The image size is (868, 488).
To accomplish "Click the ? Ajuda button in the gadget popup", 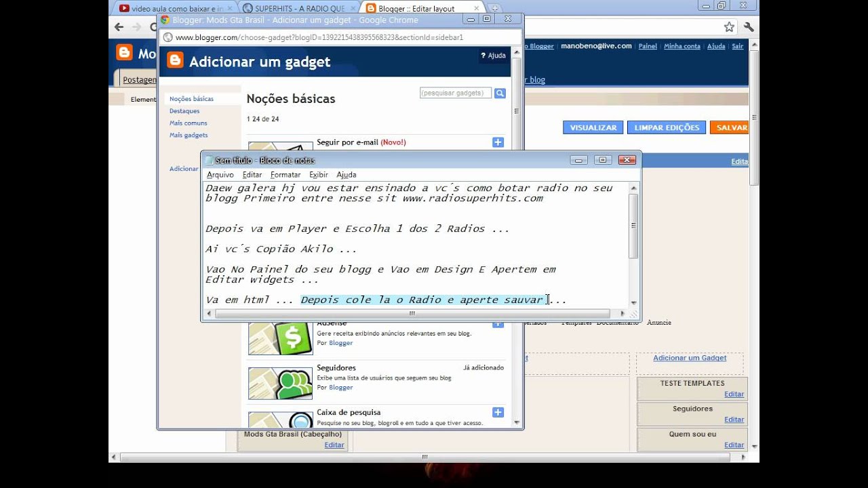I will point(494,56).
